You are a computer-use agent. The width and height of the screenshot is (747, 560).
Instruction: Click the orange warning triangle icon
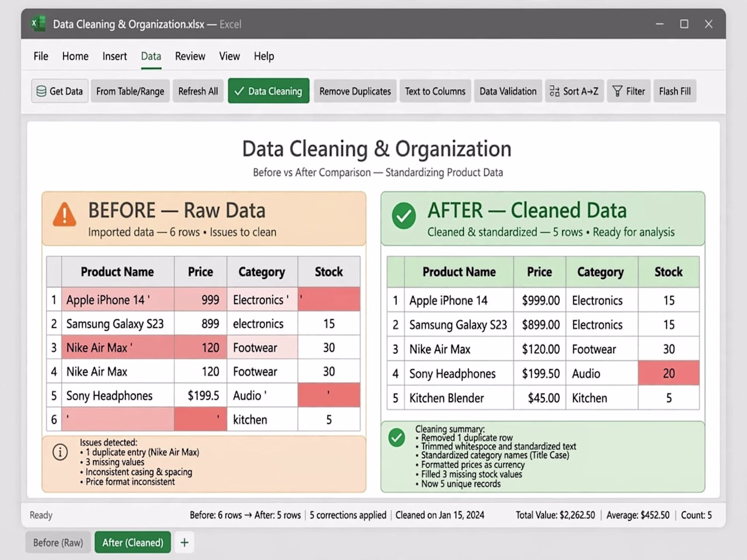(65, 214)
